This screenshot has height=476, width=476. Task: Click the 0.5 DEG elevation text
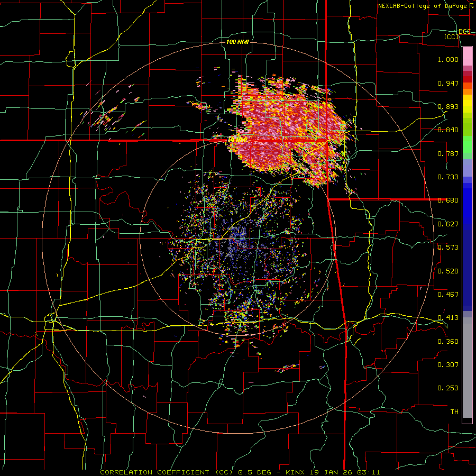tap(256, 472)
